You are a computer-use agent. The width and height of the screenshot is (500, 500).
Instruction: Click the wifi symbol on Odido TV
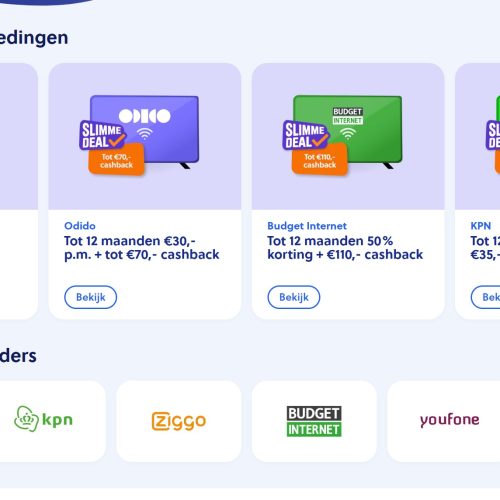145,134
